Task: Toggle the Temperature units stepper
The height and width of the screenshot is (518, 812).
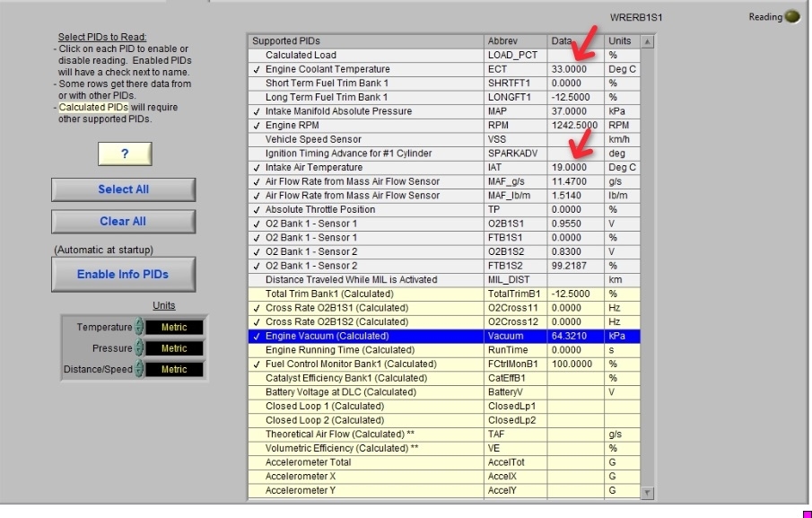Action: coord(139,327)
